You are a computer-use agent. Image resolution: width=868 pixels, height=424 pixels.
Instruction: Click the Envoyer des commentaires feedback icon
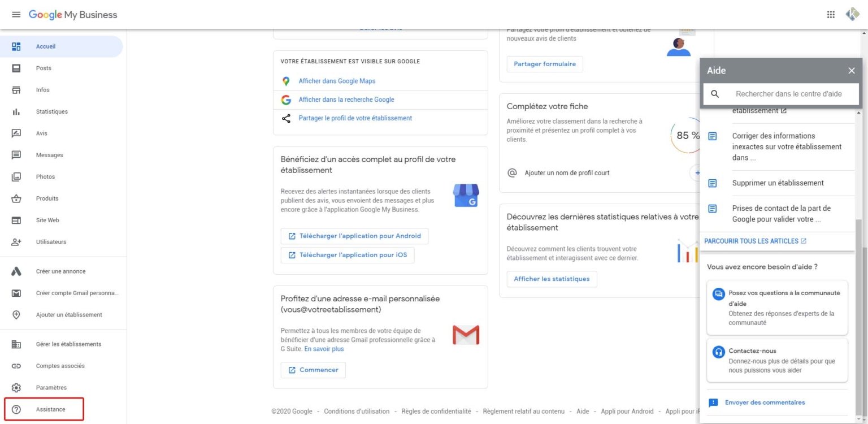[713, 403]
